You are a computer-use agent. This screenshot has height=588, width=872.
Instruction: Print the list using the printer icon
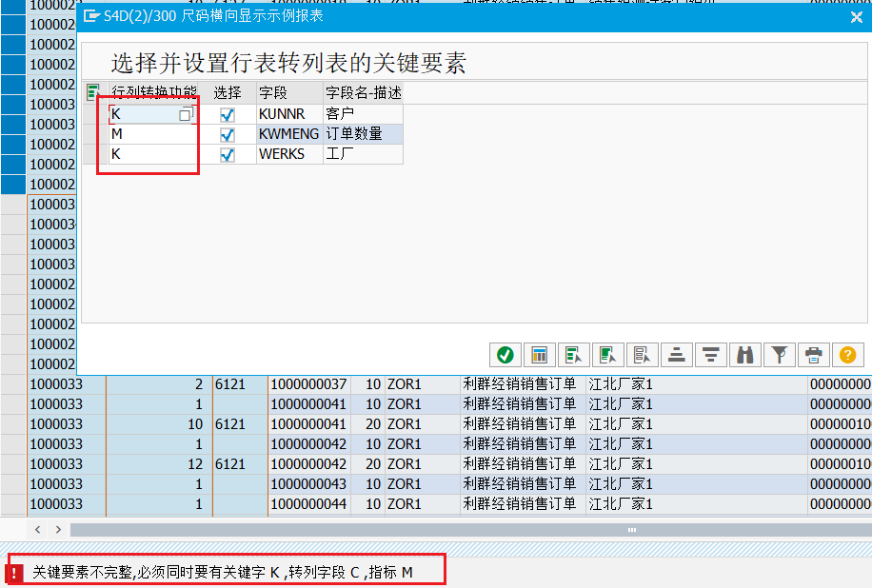click(x=814, y=355)
